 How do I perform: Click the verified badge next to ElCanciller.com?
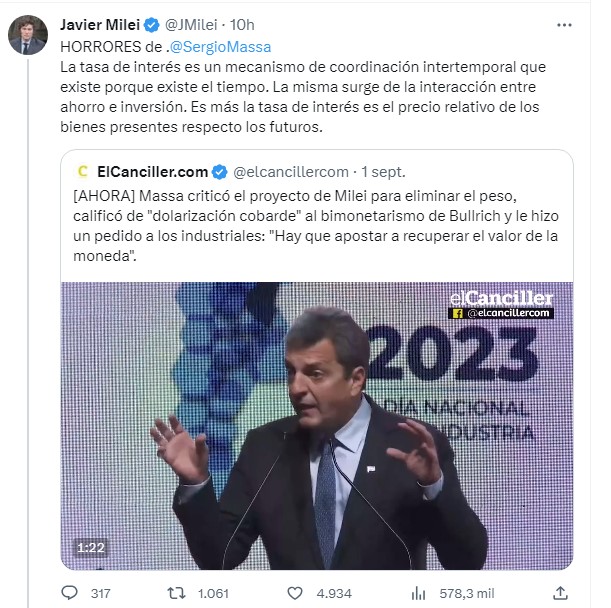click(x=220, y=171)
